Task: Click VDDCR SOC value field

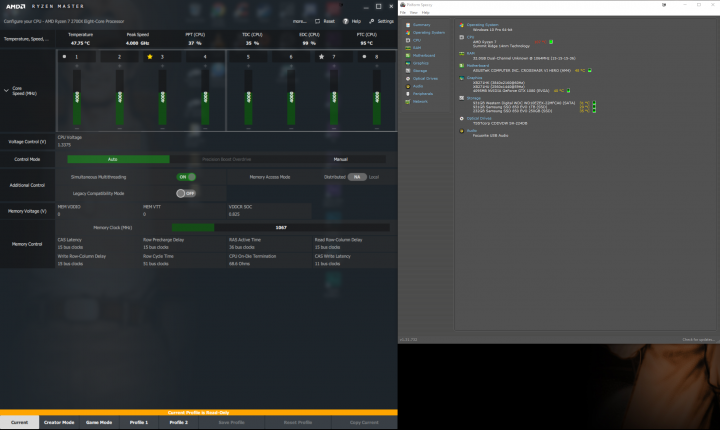Action: [x=234, y=214]
